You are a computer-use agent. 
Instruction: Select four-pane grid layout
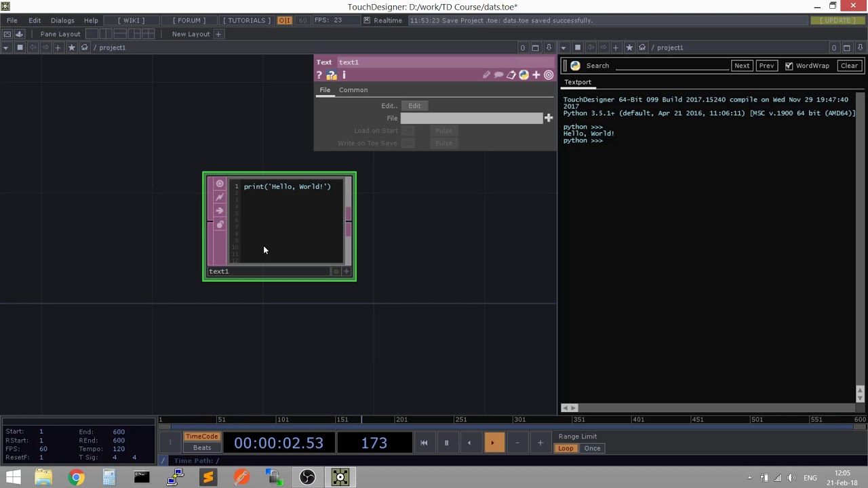(149, 34)
